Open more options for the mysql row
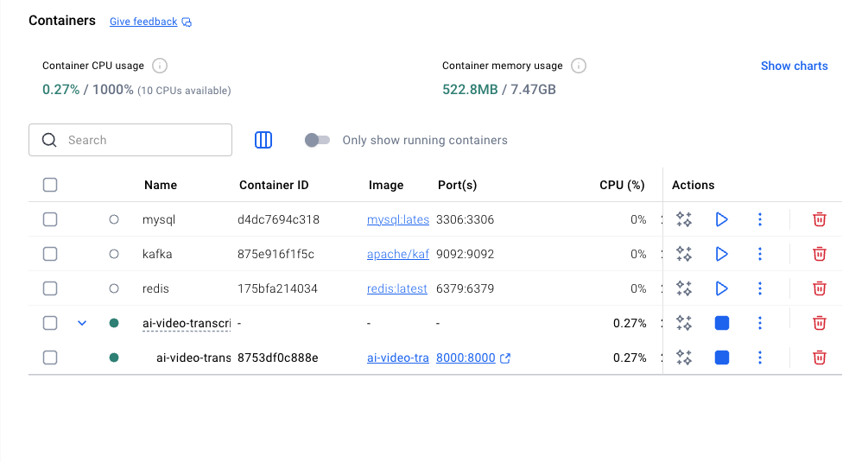Screen dimensions: 868x462 pos(759,219)
